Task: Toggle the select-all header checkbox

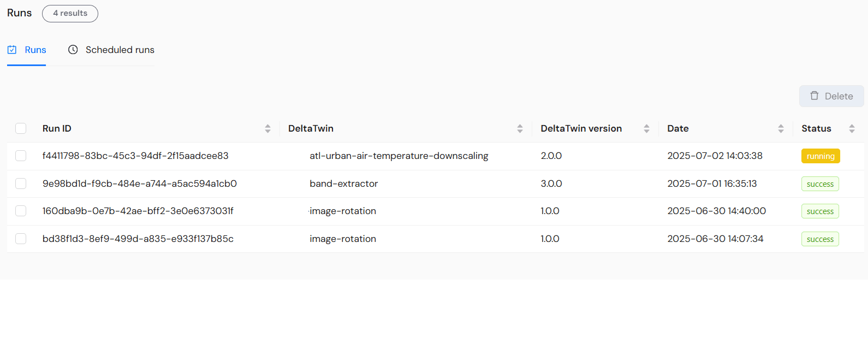Action: (x=21, y=128)
